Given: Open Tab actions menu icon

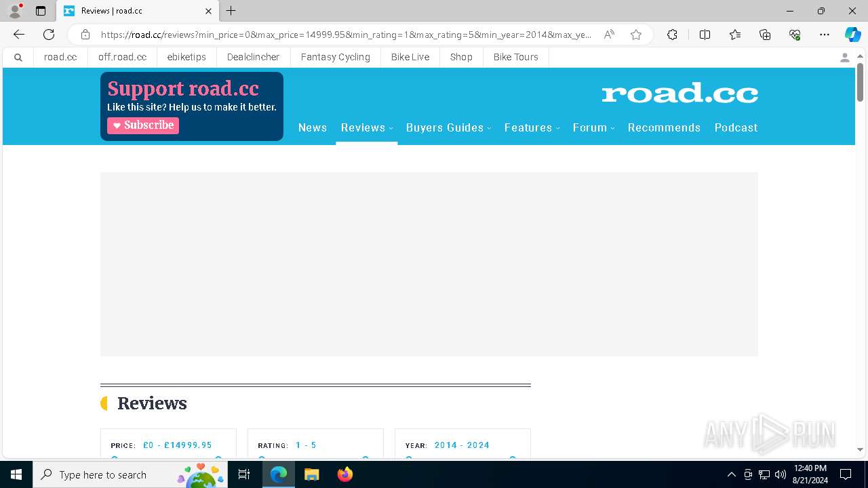Looking at the screenshot, I should pyautogui.click(x=41, y=11).
